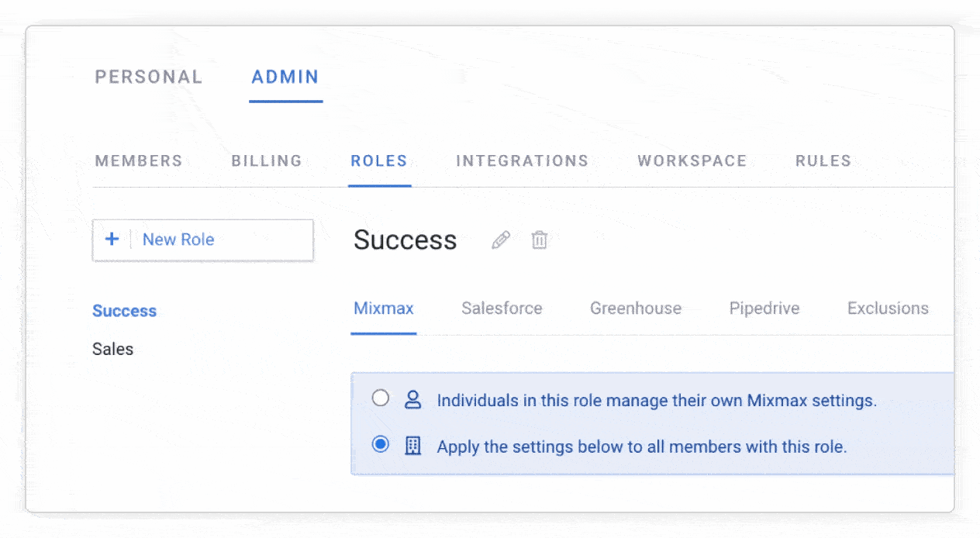The width and height of the screenshot is (980, 538).
Task: Select apply settings below to all members
Action: (x=381, y=445)
